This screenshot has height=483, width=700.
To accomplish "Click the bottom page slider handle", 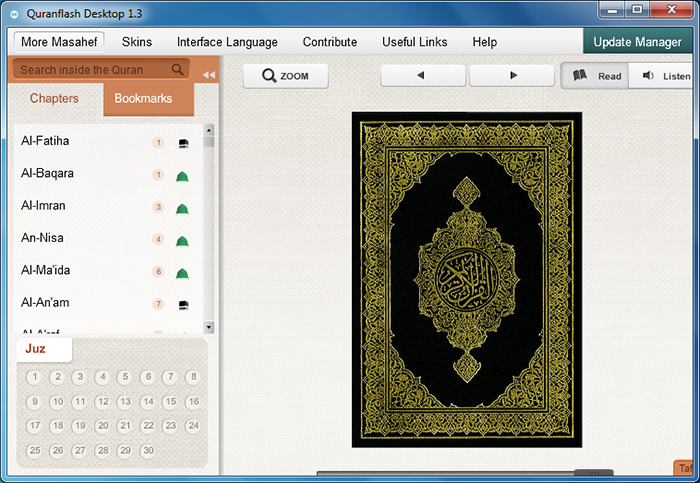I will pos(593,473).
